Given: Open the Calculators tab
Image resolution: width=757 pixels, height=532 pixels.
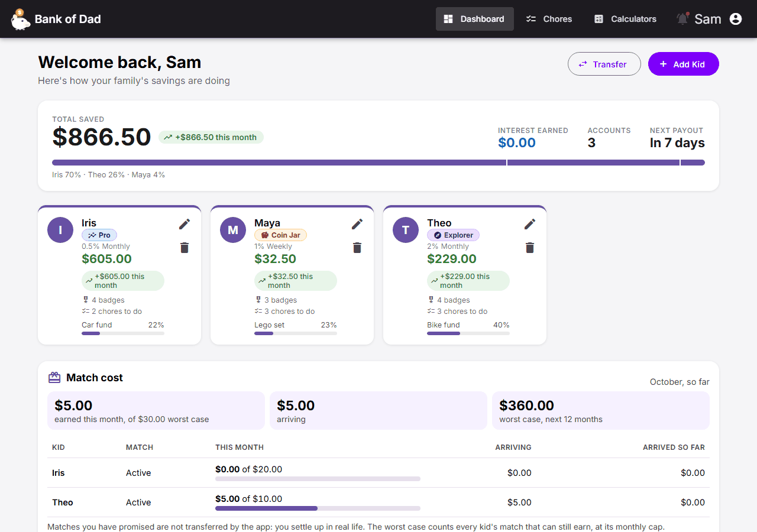Looking at the screenshot, I should pyautogui.click(x=626, y=19).
